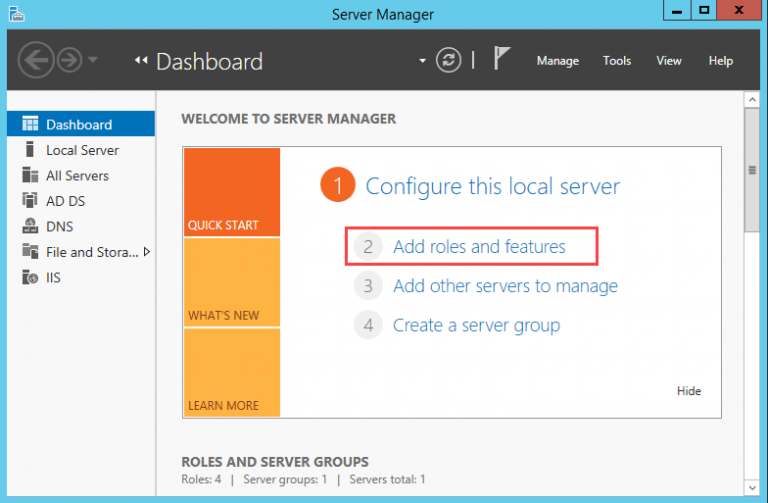The image size is (768, 503).
Task: Maximize the Server Manager window
Action: coord(704,10)
